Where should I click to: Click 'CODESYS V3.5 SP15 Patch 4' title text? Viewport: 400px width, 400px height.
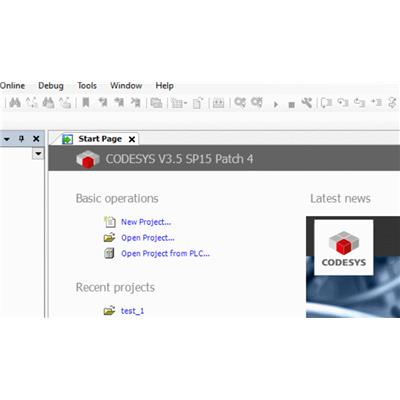click(179, 159)
